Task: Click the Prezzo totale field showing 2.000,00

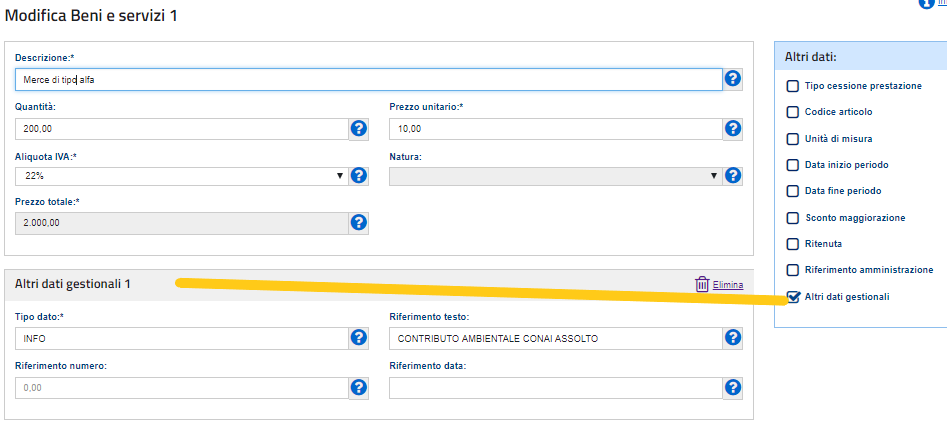Action: click(x=182, y=223)
